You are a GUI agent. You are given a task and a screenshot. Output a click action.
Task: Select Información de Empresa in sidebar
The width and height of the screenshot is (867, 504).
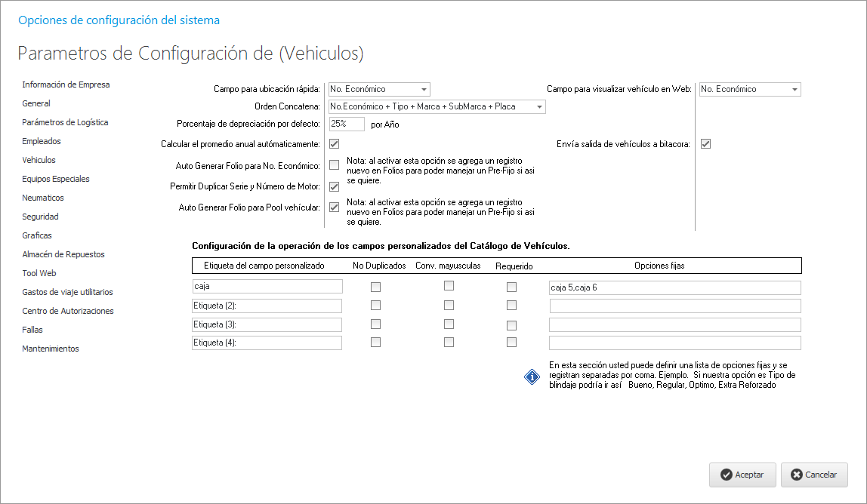tap(66, 85)
